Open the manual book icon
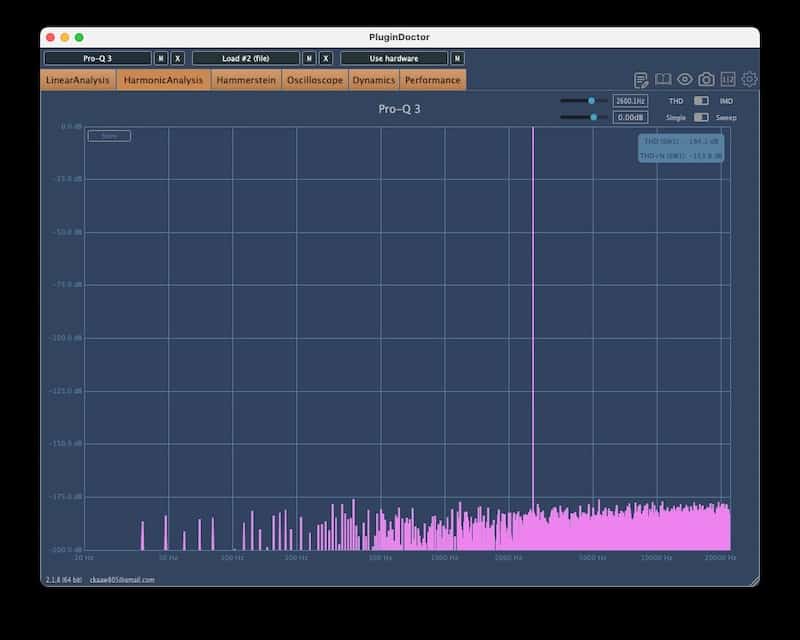Viewport: 800px width, 640px height. (663, 79)
